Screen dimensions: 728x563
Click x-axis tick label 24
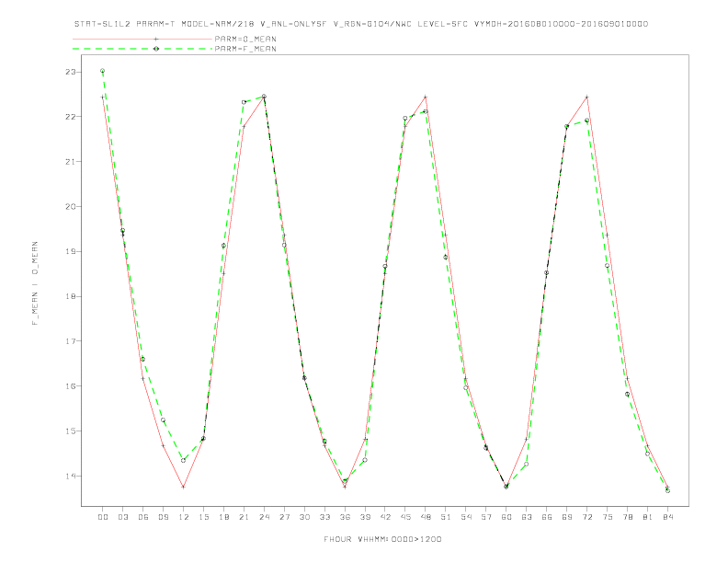(x=264, y=517)
